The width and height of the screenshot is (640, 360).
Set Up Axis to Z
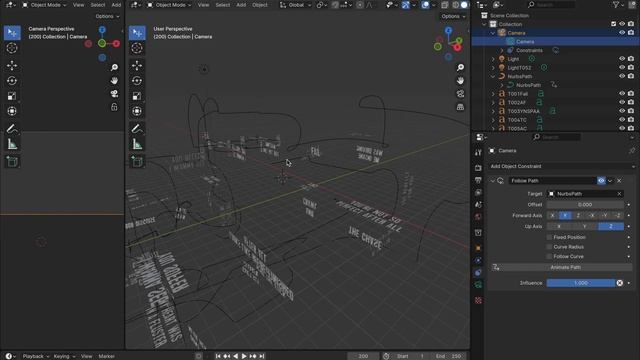[x=611, y=226]
